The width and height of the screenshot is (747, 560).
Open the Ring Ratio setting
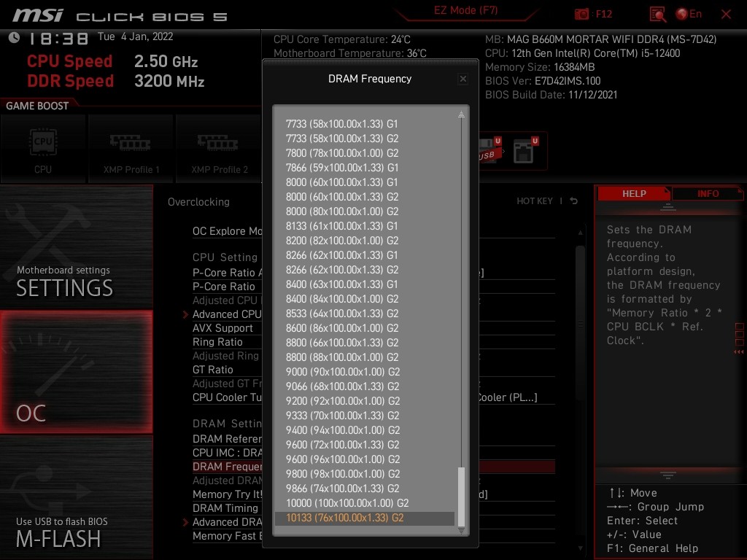217,342
